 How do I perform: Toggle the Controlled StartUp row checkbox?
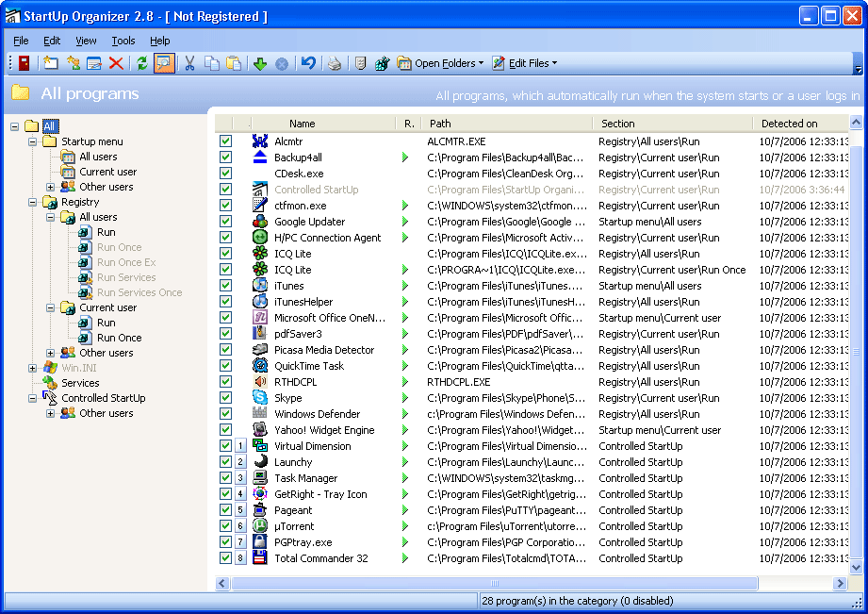tap(225, 189)
